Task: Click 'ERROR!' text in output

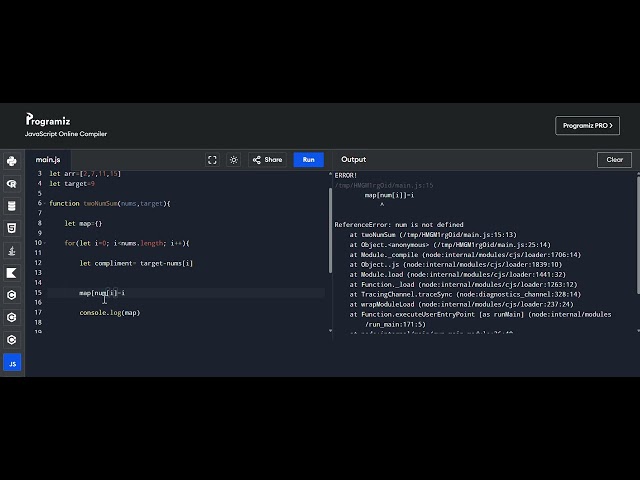Action: (346, 175)
